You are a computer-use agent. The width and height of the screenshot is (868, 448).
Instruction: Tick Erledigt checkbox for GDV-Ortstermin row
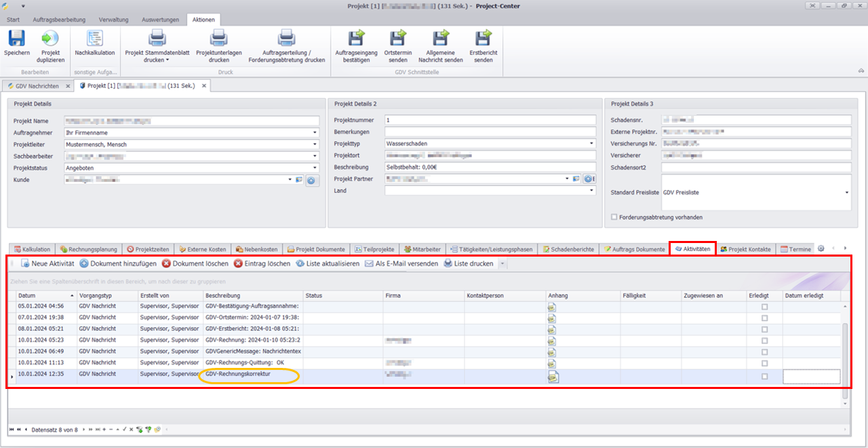(765, 318)
